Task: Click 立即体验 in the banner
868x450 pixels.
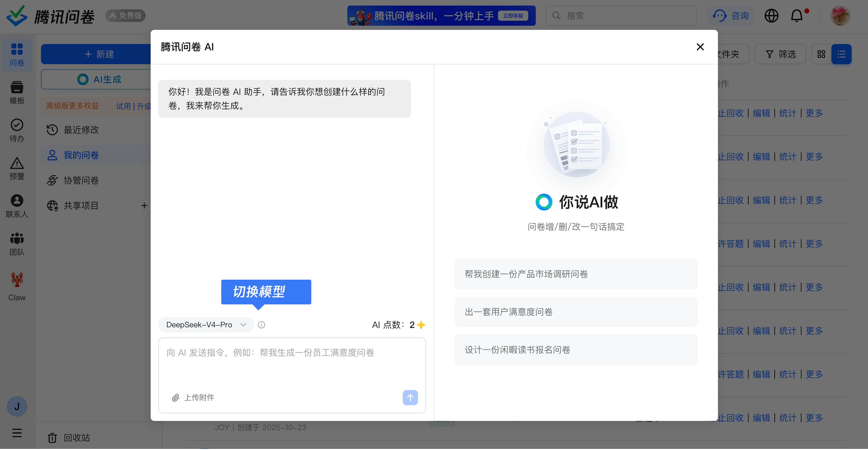Action: (x=513, y=16)
